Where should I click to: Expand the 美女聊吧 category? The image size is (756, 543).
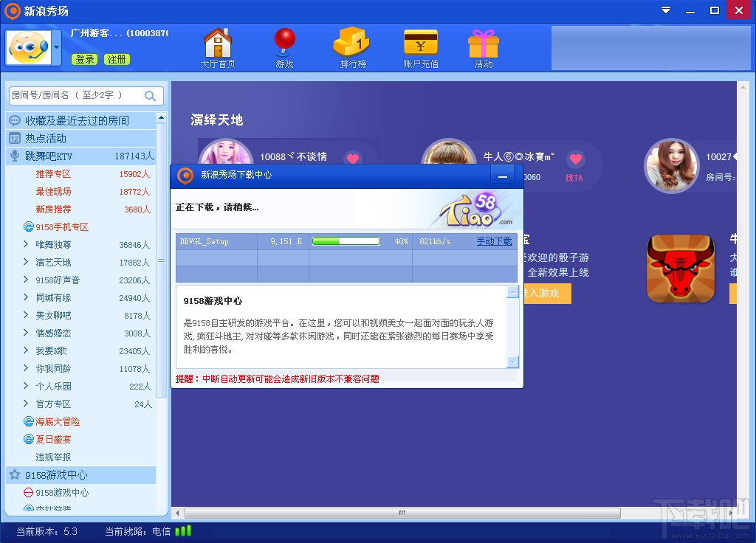[x=26, y=315]
